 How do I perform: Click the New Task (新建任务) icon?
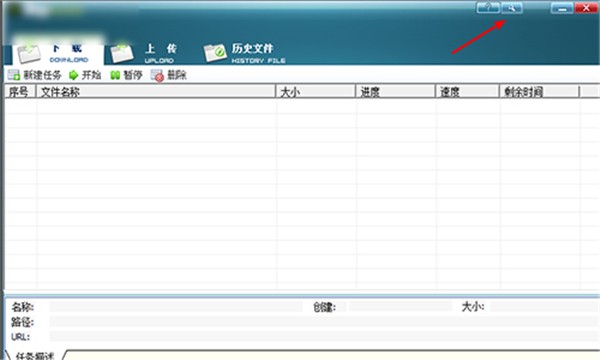click(14, 75)
